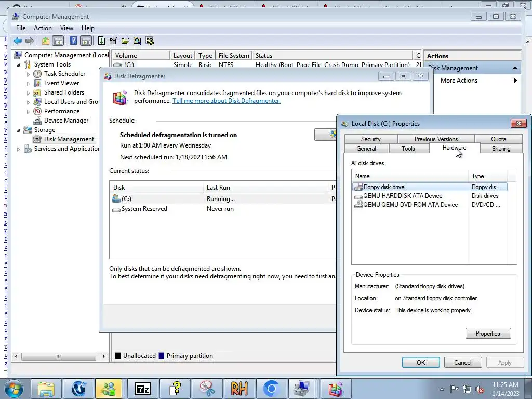Switch to the Sharing tab

501,149
